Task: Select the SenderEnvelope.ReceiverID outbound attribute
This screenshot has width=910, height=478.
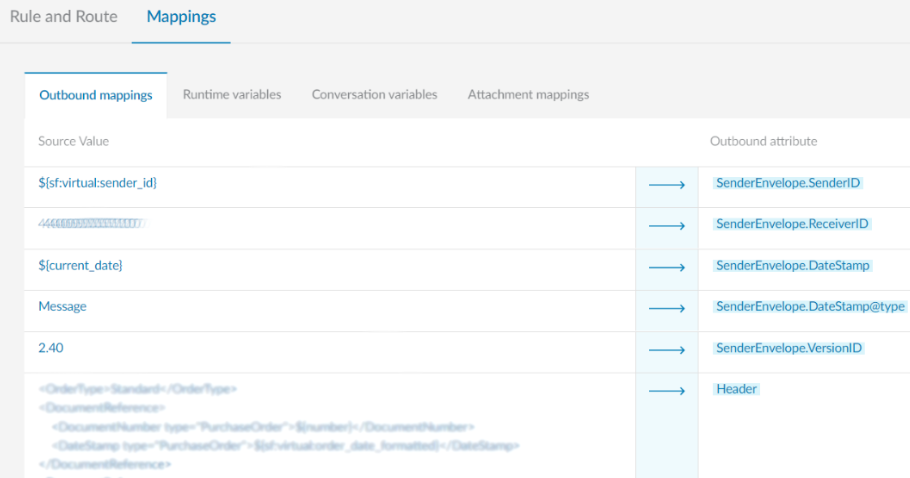Action: 792,224
